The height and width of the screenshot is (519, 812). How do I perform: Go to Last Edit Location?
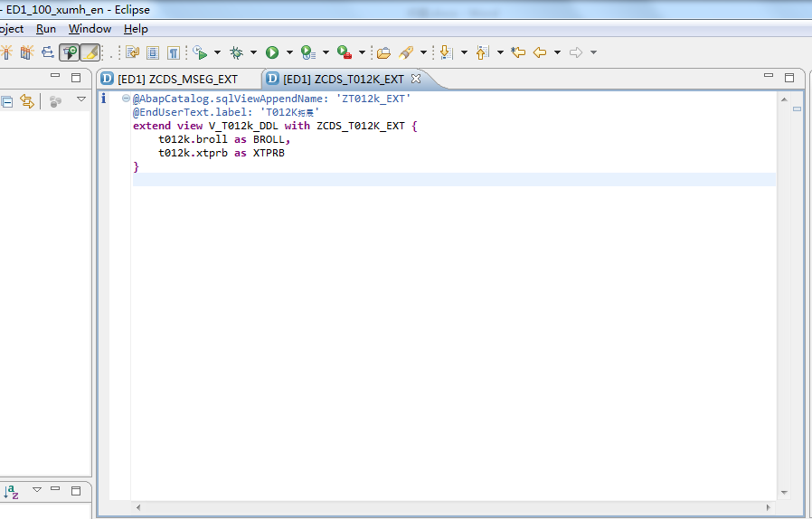pos(518,52)
